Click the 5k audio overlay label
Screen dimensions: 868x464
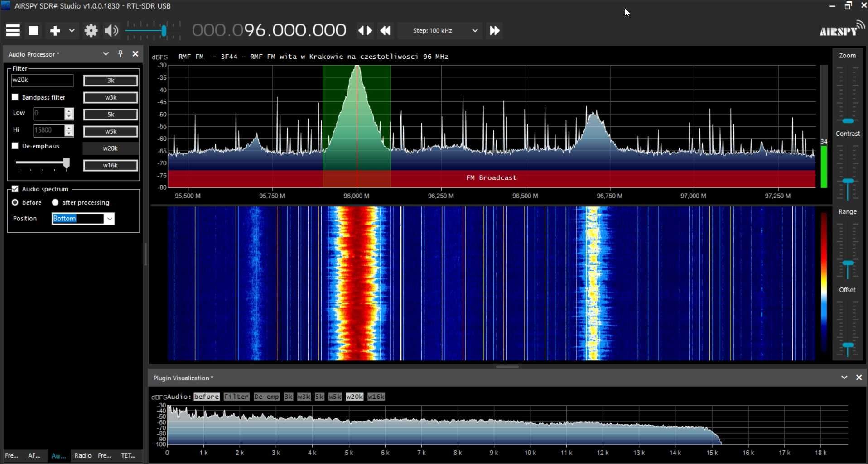(319, 397)
